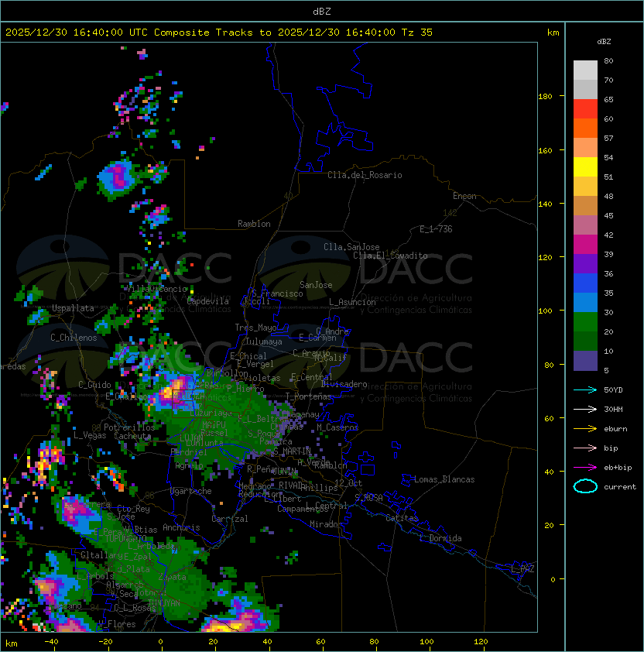Screen dimensions: 644x652
Task: Click the 'Clla.del_Rosario' map label
Action: (x=365, y=175)
